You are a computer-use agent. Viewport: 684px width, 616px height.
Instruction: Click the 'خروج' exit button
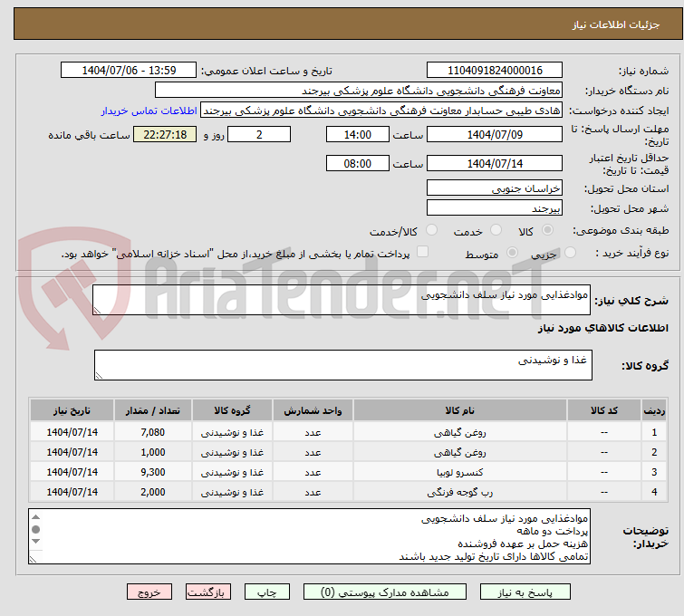click(149, 592)
